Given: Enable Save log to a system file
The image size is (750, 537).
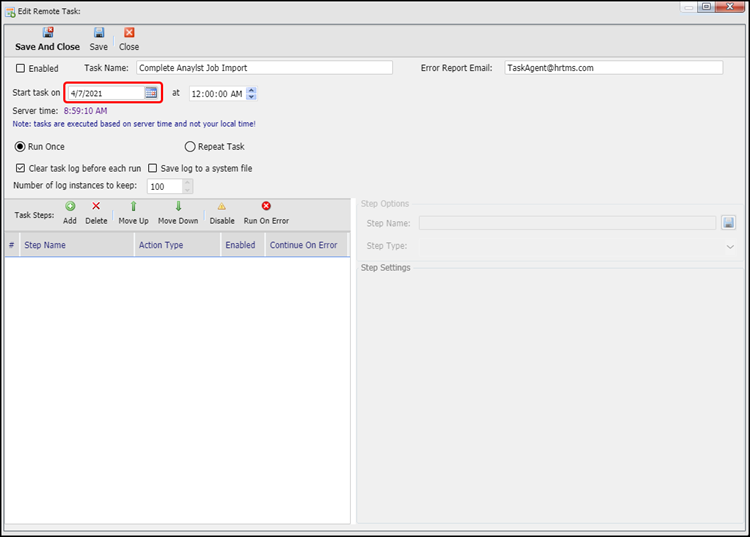Looking at the screenshot, I should pos(153,168).
